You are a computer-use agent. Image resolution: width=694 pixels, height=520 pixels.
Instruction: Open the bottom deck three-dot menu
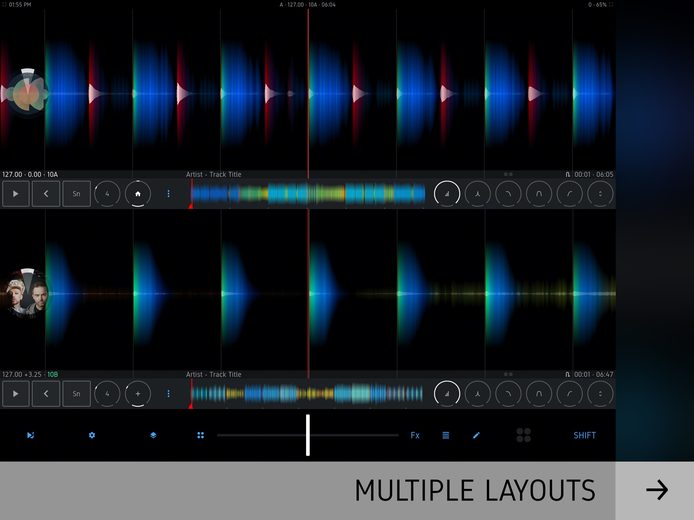(x=169, y=393)
